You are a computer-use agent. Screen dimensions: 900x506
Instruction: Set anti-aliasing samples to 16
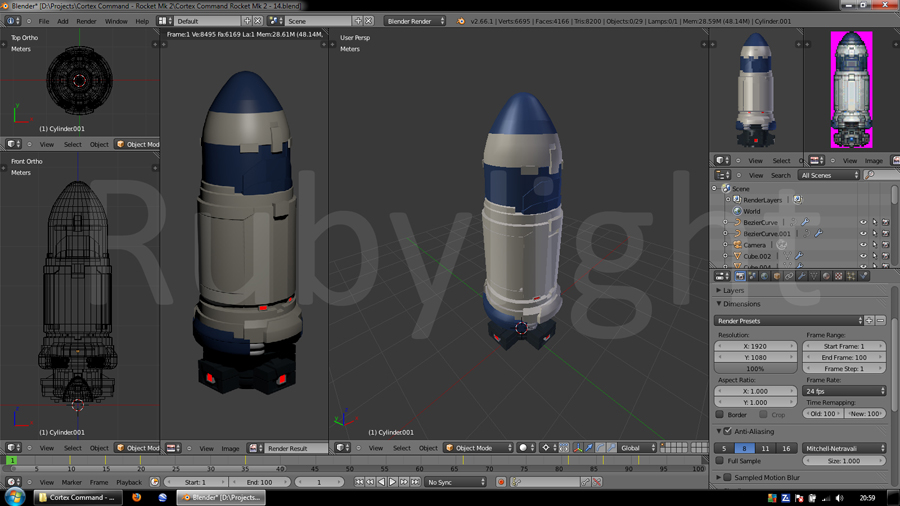pos(786,449)
